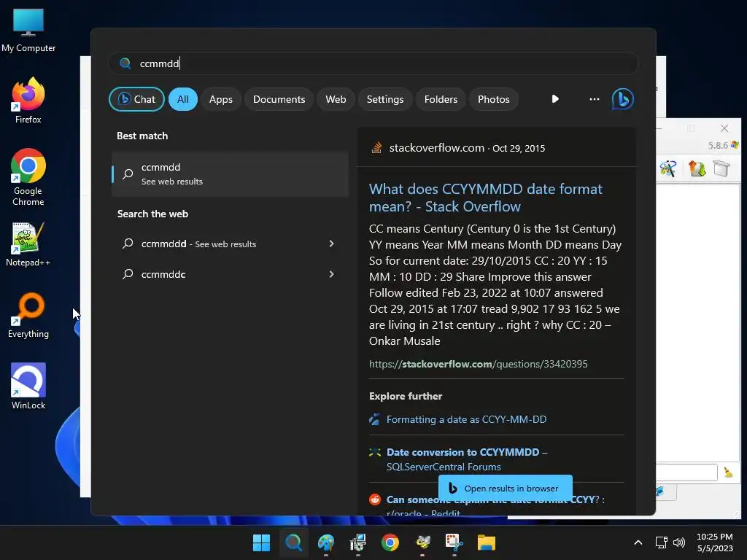
Task: Open Formatting a date as CCYY-MM-DD
Action: tap(466, 419)
